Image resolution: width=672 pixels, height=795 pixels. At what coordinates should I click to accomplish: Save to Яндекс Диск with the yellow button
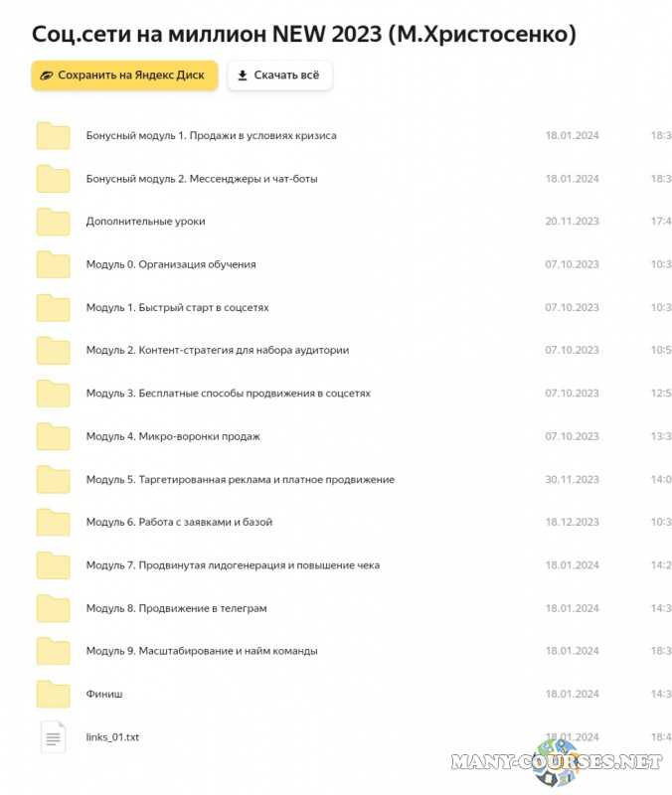[124, 76]
